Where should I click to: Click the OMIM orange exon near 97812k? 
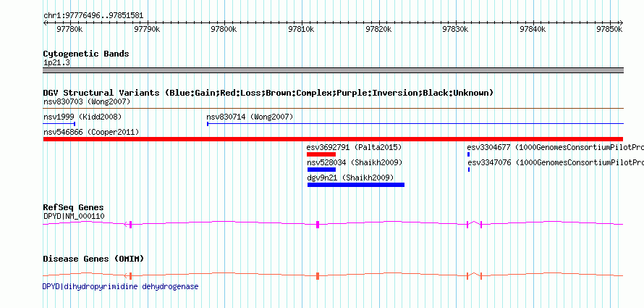point(318,276)
